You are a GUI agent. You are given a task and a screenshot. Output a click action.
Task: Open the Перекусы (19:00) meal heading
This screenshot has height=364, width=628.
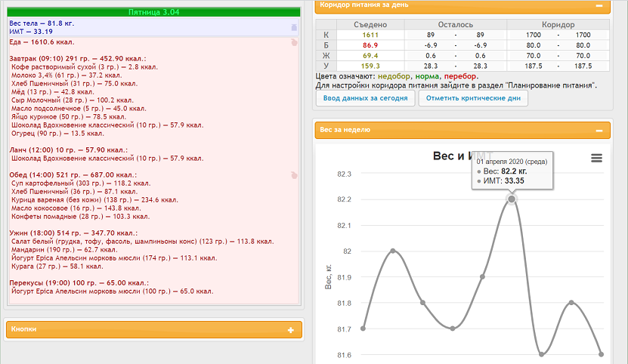point(79,283)
